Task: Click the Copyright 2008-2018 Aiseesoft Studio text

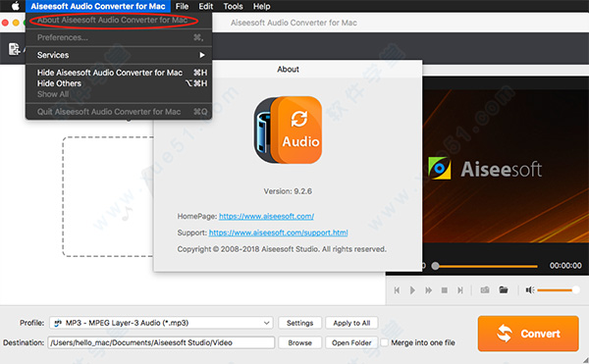Action: click(x=282, y=249)
